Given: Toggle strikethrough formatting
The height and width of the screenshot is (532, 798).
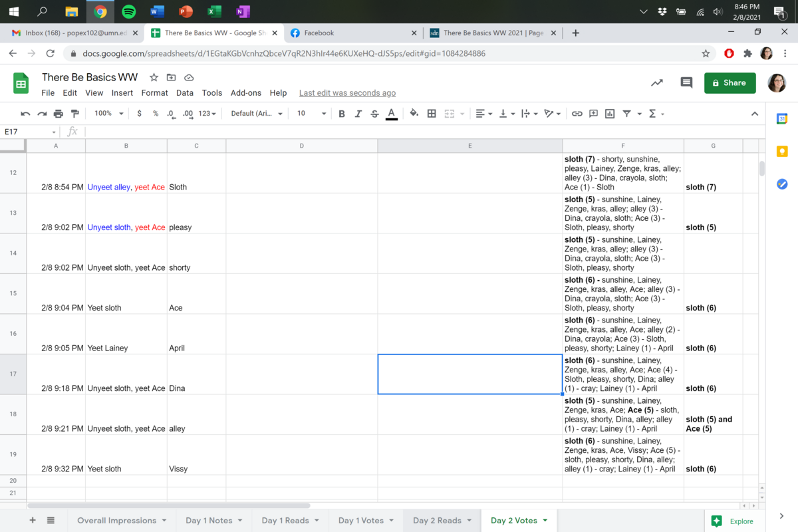Looking at the screenshot, I should pyautogui.click(x=374, y=114).
